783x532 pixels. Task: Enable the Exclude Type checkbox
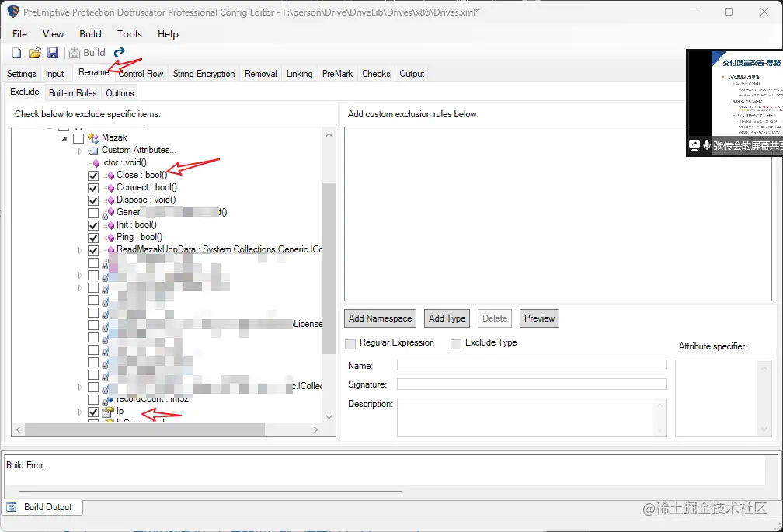(x=456, y=344)
